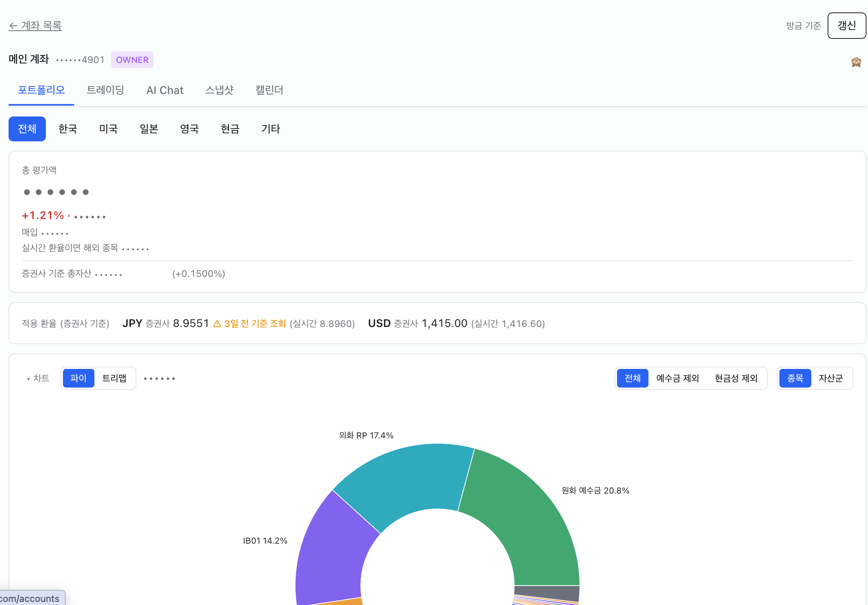Click the JPY 증권사 rate 8.9551

[191, 323]
